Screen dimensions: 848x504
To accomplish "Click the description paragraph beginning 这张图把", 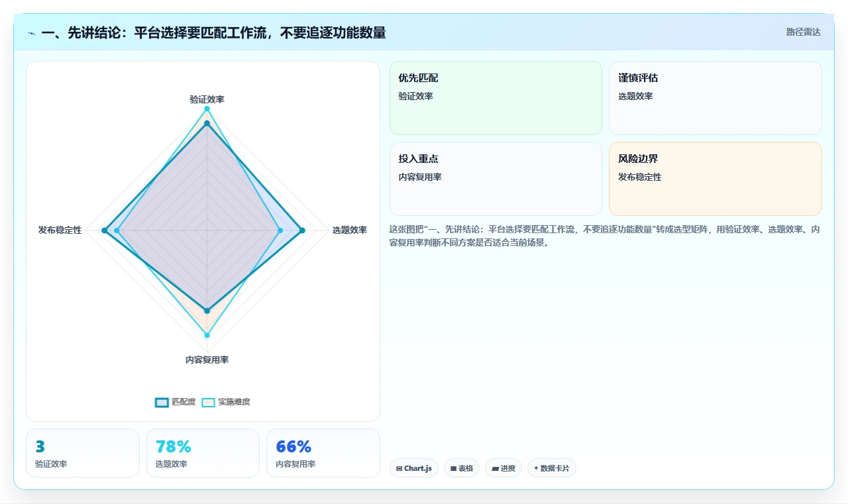I will (605, 236).
